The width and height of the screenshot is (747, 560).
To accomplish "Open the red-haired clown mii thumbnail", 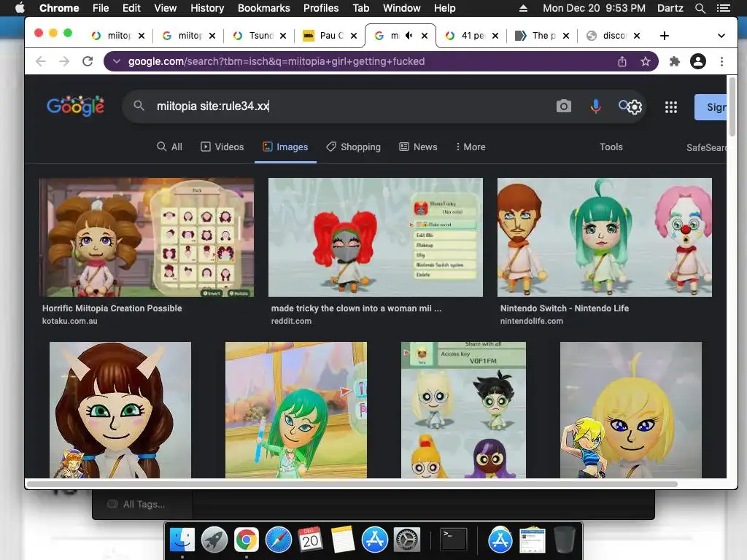I will 376,237.
